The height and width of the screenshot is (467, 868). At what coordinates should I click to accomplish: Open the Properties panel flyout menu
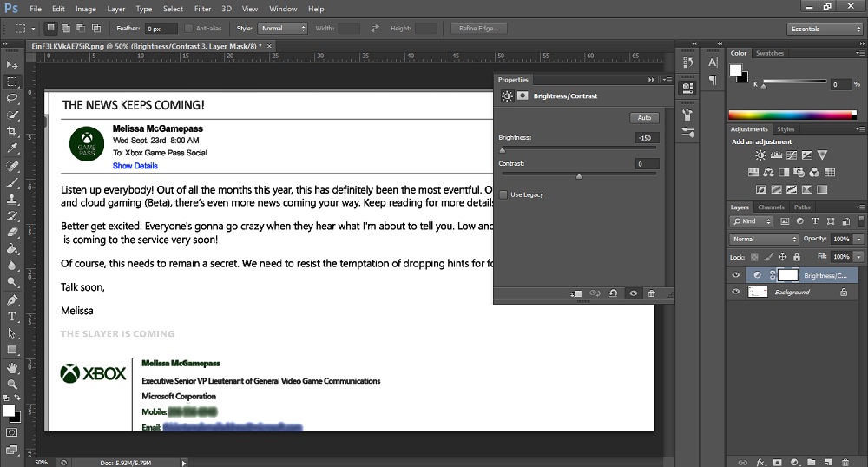(x=667, y=80)
